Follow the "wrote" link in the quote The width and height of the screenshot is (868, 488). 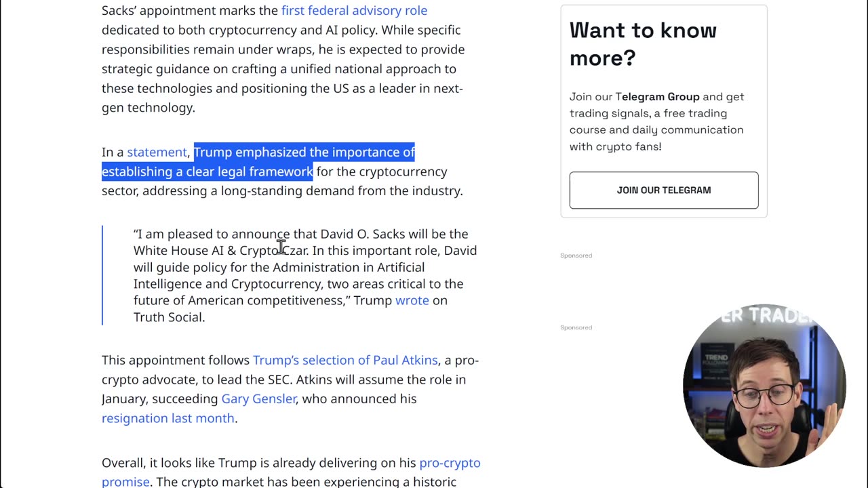412,300
